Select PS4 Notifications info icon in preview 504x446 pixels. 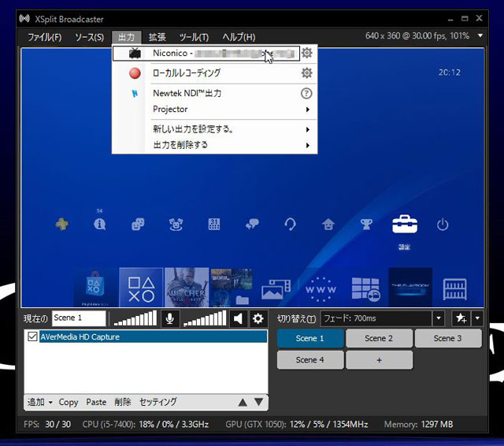click(x=100, y=224)
